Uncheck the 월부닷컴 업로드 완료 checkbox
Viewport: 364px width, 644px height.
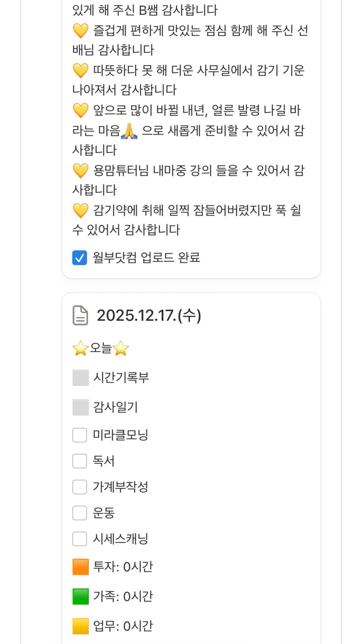80,257
